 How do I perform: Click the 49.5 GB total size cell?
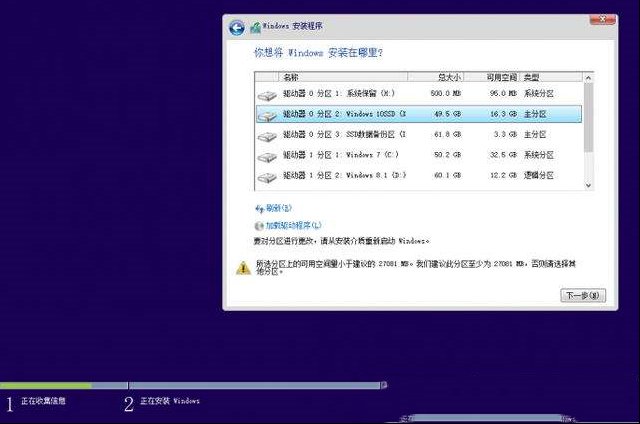point(447,114)
